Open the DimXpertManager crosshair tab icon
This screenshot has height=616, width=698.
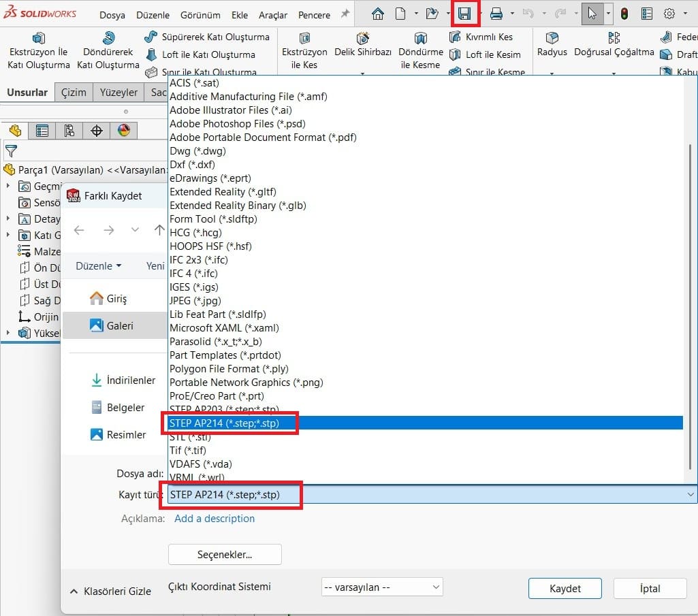tap(96, 131)
